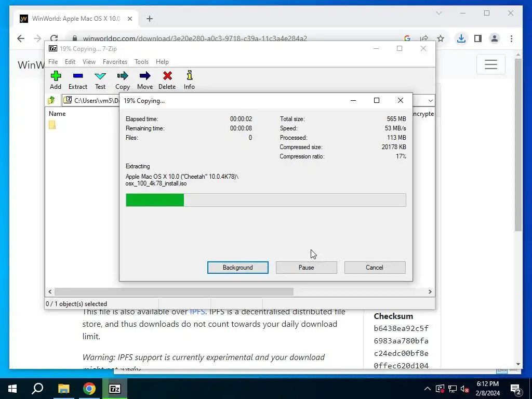Click the Copy toolbar icon in 7-Zip
Image resolution: width=532 pixels, height=399 pixels.
(123, 80)
